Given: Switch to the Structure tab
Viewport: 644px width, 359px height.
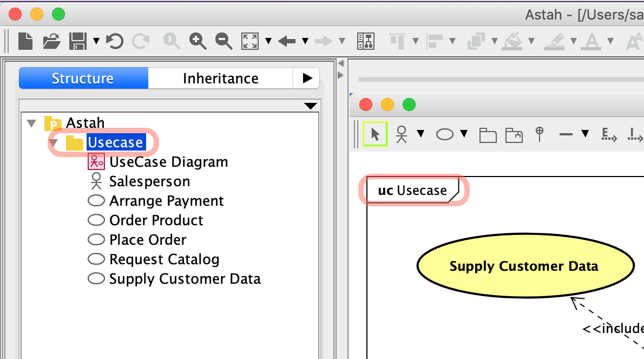Looking at the screenshot, I should [83, 79].
